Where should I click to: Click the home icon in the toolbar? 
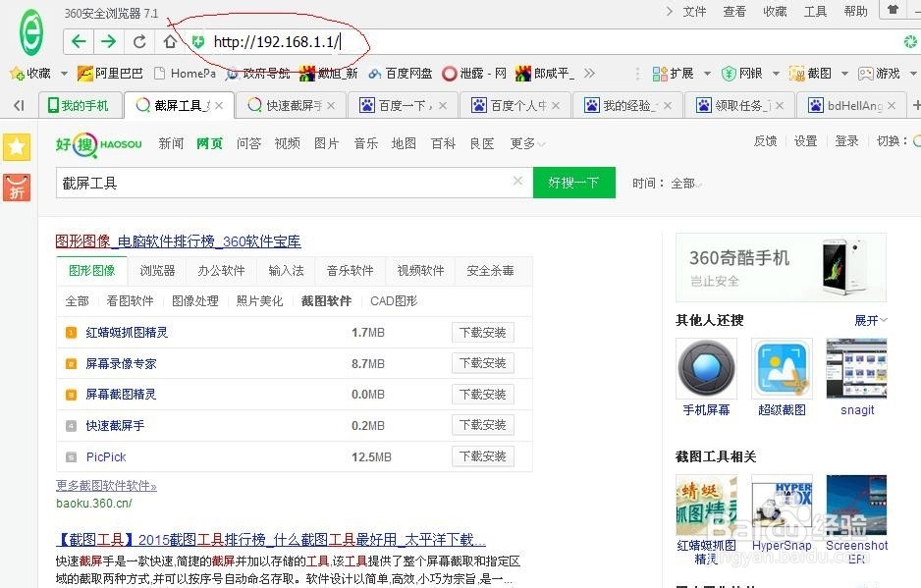tap(168, 41)
